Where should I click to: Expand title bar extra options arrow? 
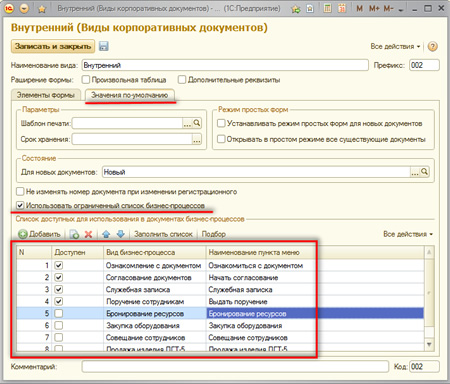(401, 10)
